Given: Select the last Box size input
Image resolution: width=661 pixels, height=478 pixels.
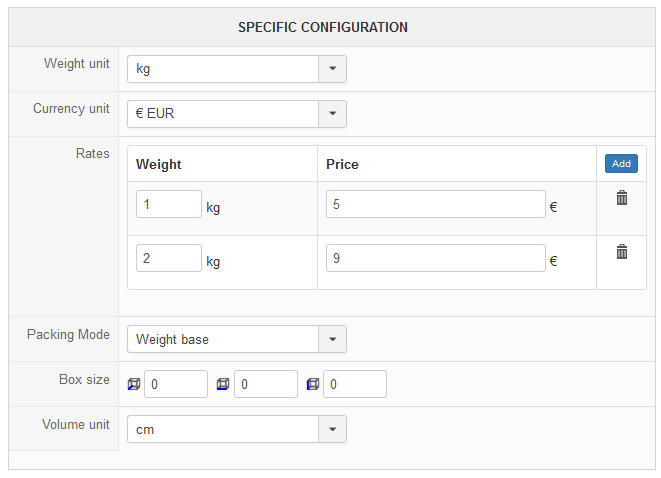Looking at the screenshot, I should [355, 384].
